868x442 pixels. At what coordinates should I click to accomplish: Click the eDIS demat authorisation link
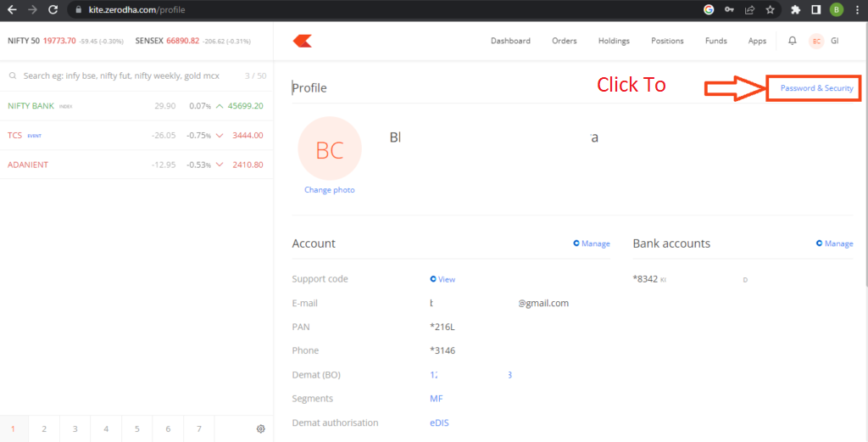click(x=440, y=422)
